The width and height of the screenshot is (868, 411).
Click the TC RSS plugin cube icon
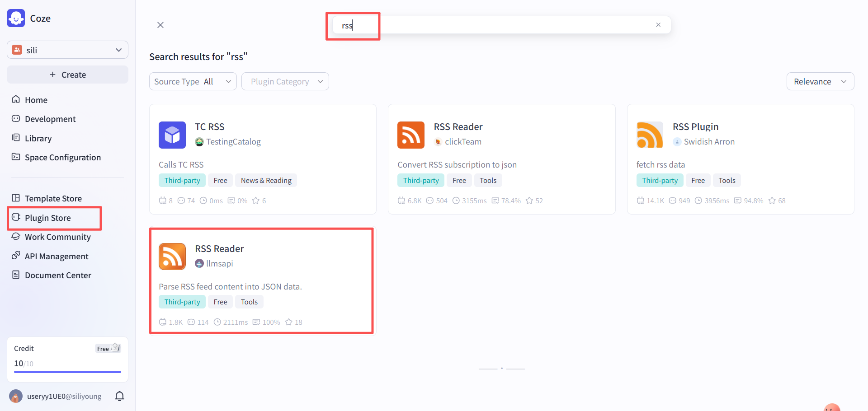pos(172,135)
